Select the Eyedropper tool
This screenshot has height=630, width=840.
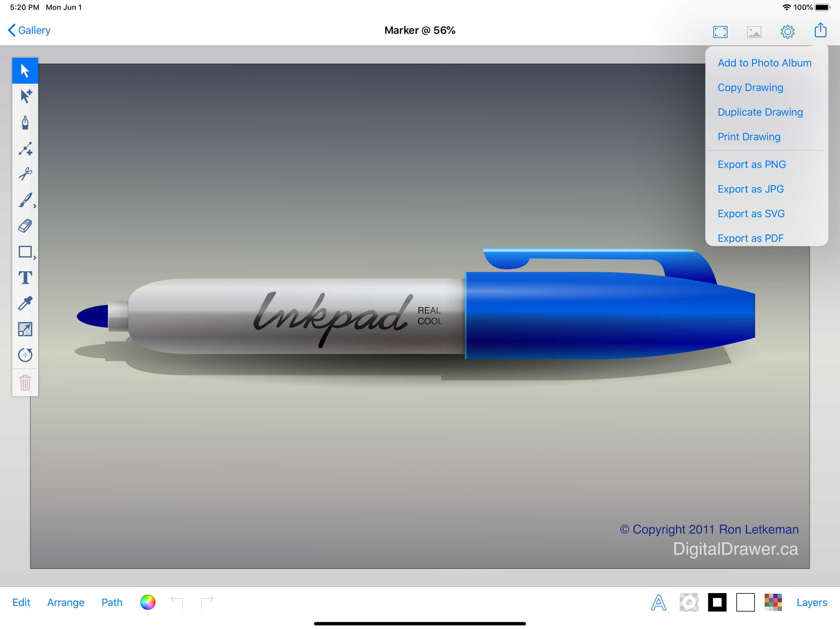tap(25, 304)
